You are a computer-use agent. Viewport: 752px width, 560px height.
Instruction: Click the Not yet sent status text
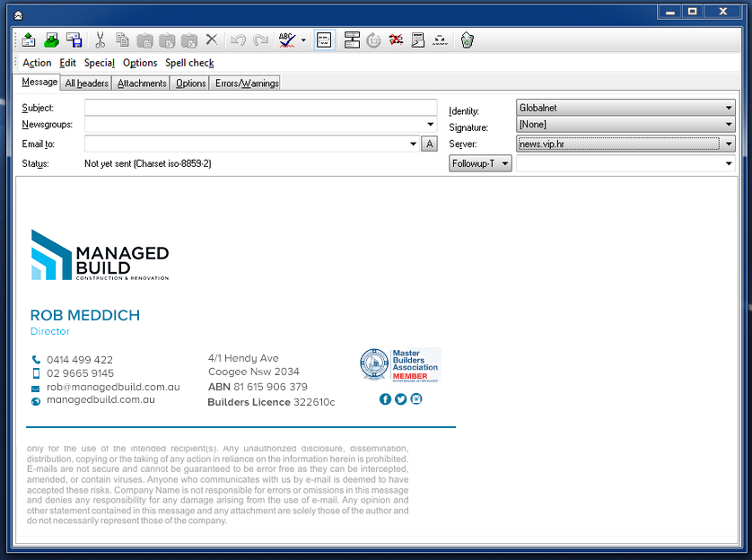pyautogui.click(x=148, y=163)
